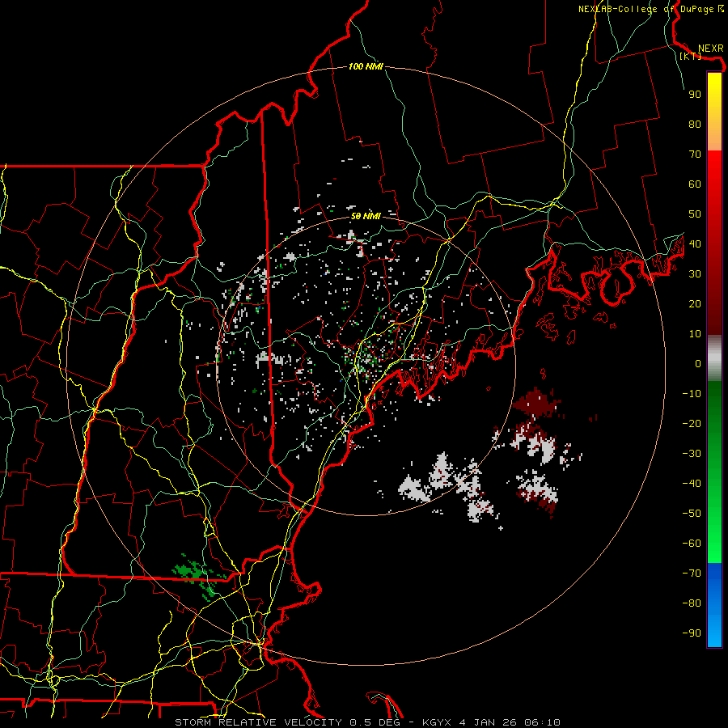The image size is (728, 728).
Task: Select the -40 value on velocity scale
Action: pyautogui.click(x=692, y=484)
